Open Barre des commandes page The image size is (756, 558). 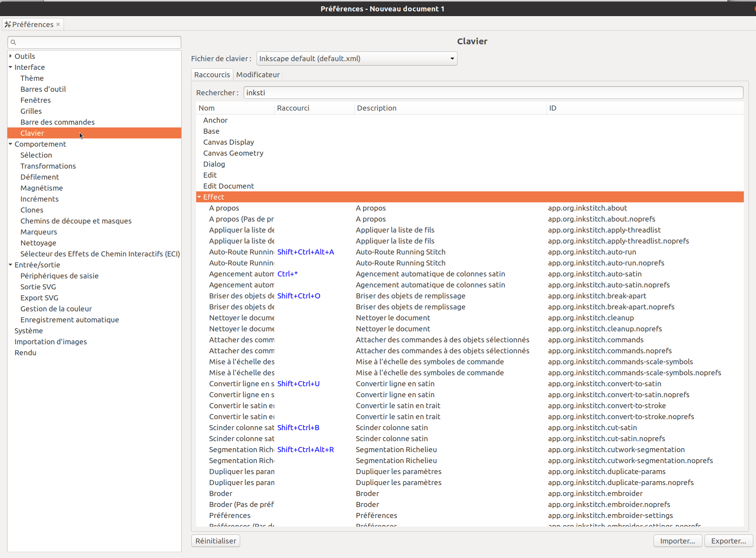coord(58,122)
